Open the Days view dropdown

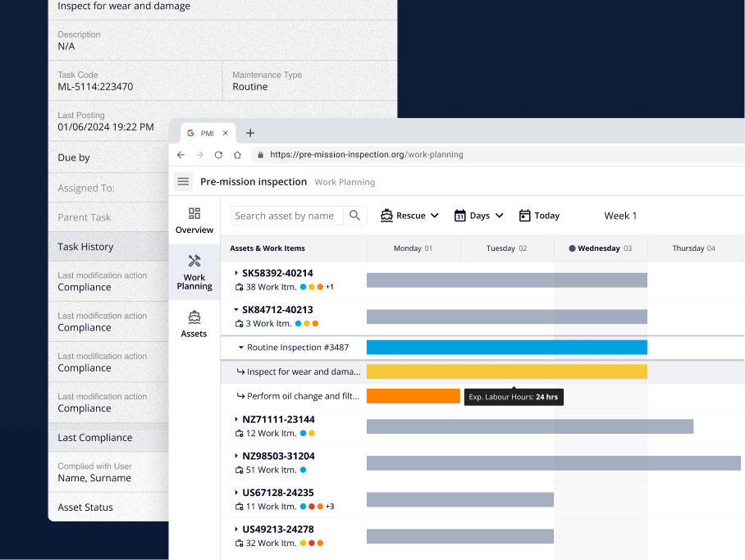coord(479,216)
